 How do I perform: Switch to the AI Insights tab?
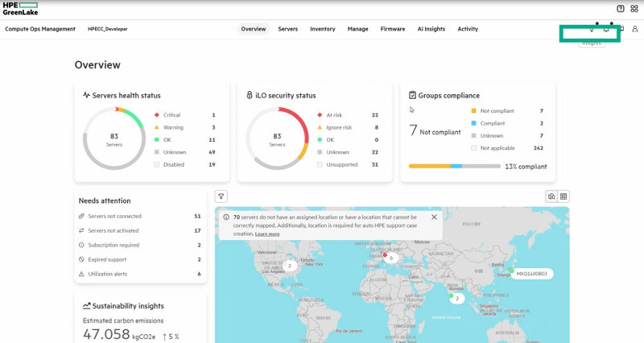431,29
